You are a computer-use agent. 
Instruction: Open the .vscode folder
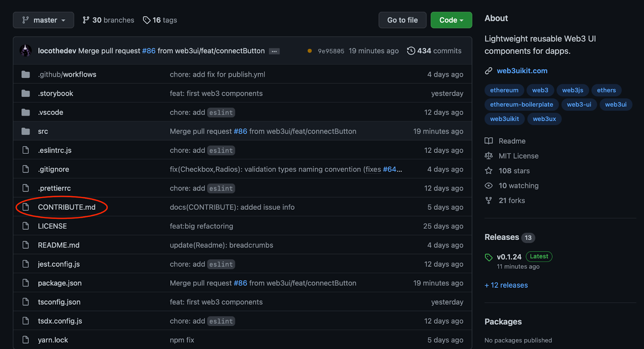tap(51, 112)
